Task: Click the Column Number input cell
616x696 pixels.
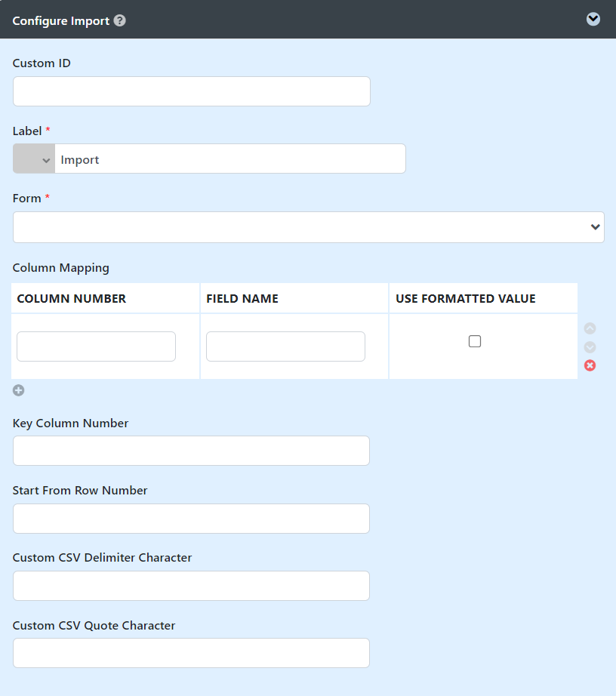Action: (x=96, y=346)
